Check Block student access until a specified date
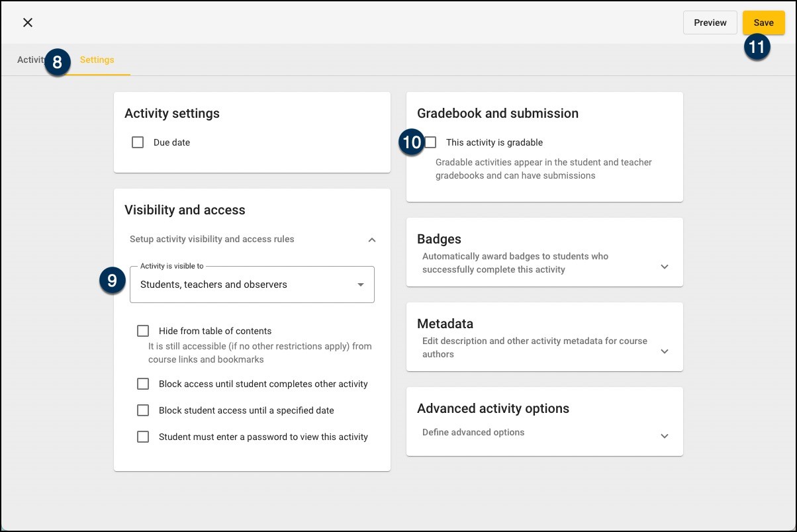This screenshot has height=532, width=797. click(143, 410)
